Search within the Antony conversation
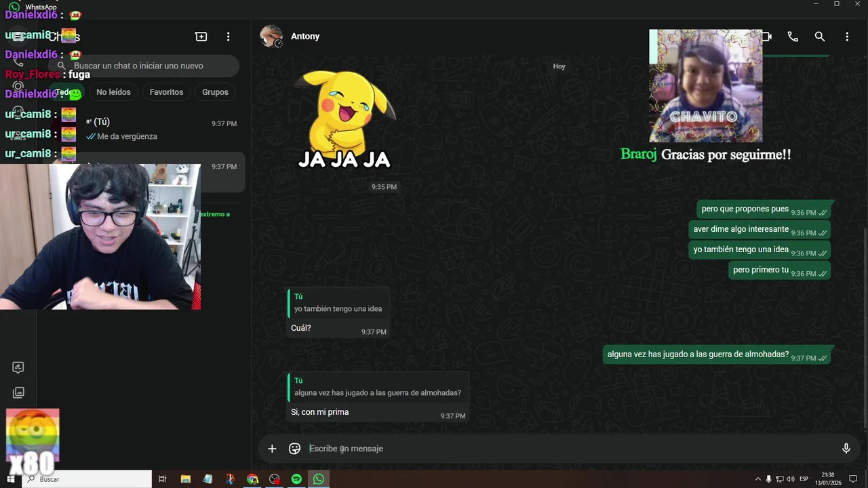The height and width of the screenshot is (488, 868). tap(820, 37)
